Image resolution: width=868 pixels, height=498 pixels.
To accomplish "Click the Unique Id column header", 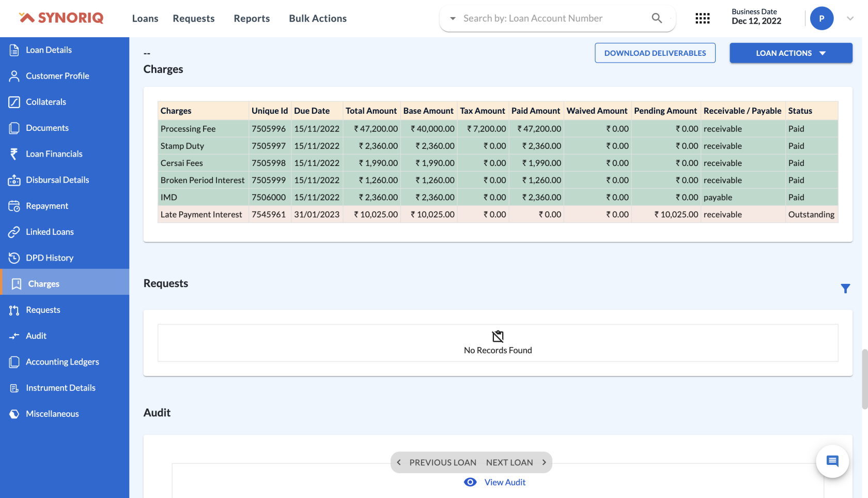I will pyautogui.click(x=270, y=111).
